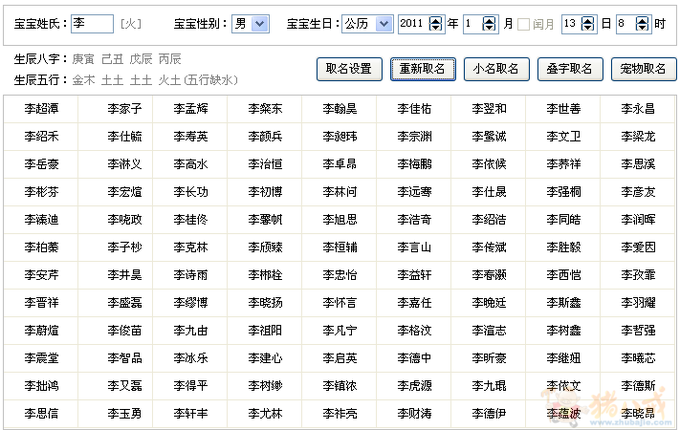This screenshot has width=680, height=430.
Task: Select the name 李长功
Action: click(190, 192)
